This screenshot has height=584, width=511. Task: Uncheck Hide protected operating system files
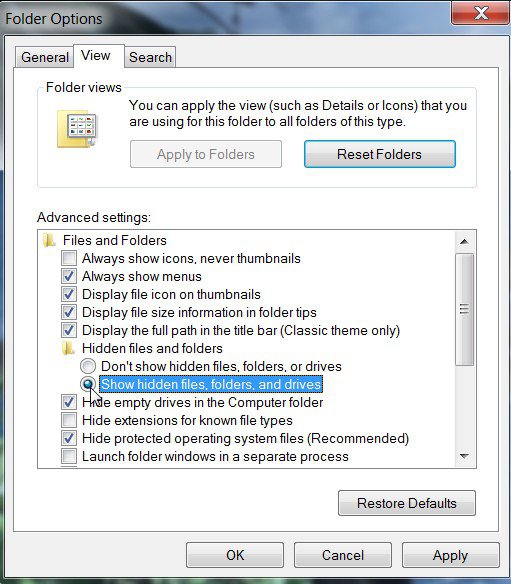pyautogui.click(x=69, y=438)
